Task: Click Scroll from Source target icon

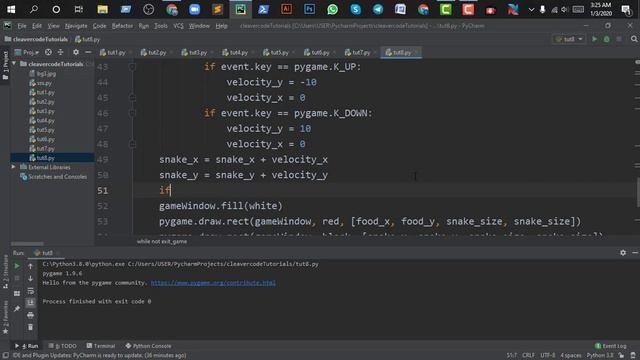Action: [x=48, y=52]
